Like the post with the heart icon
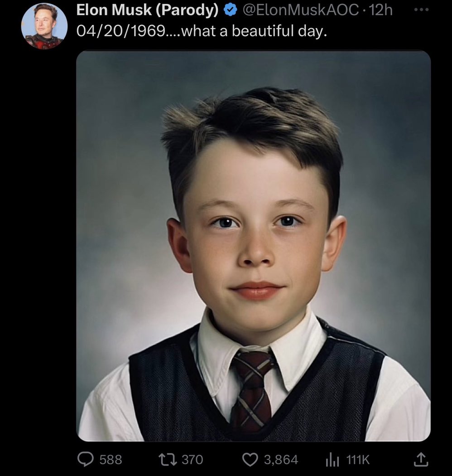Image resolution: width=452 pixels, height=476 pixels. coord(250,460)
